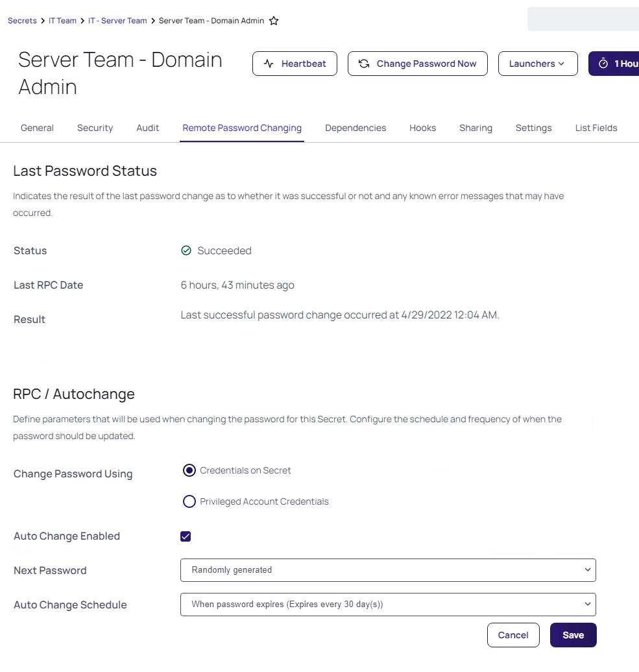
Task: Open the Launchers dropdown menu
Action: point(537,64)
